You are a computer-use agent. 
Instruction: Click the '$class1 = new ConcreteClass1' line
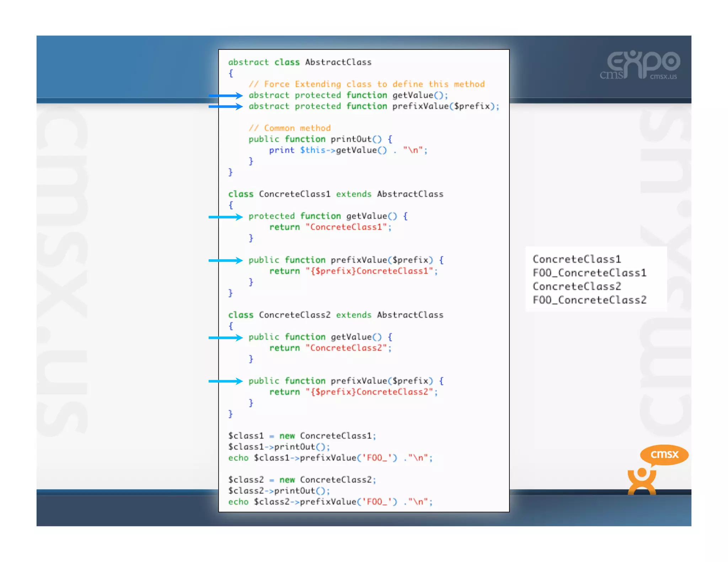pos(302,436)
